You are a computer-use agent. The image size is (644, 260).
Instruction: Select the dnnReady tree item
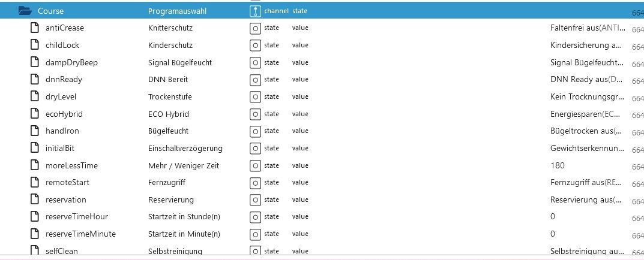coord(64,80)
